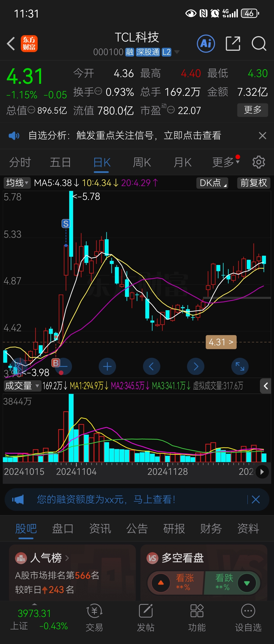Image resolution: width=274 pixels, height=644 pixels.
Task: Open the 功能 functions icon
Action: (x=197, y=618)
